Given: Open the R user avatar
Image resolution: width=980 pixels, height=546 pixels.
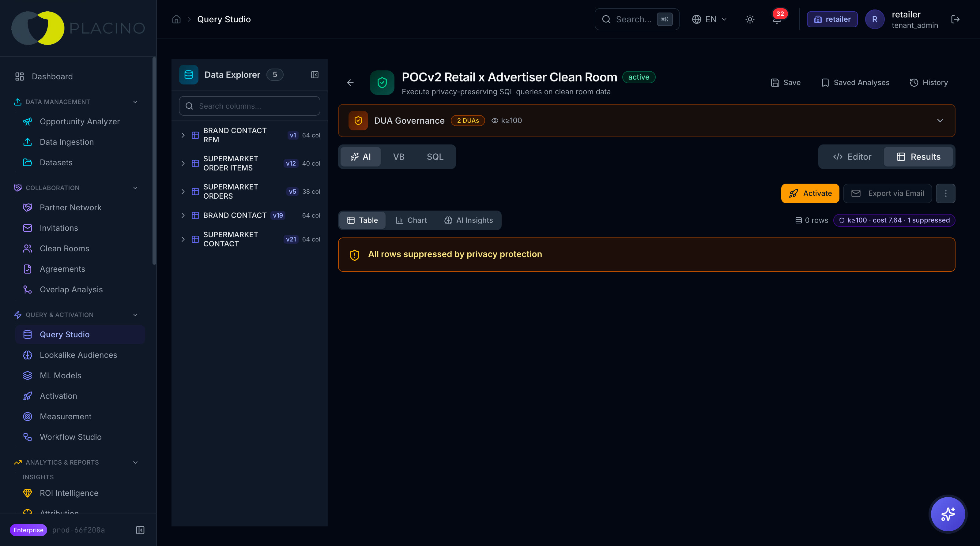Looking at the screenshot, I should 875,19.
